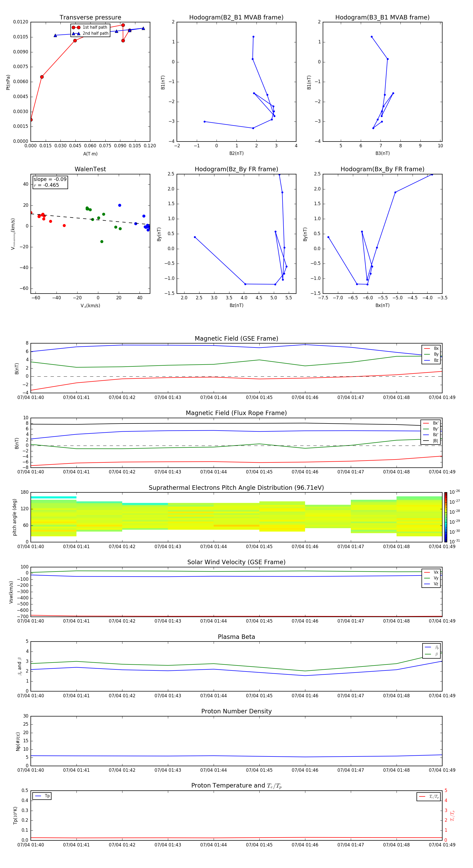
Task: Click the 'Proton Temperature and Te/Tp' title
Action: pos(236,786)
